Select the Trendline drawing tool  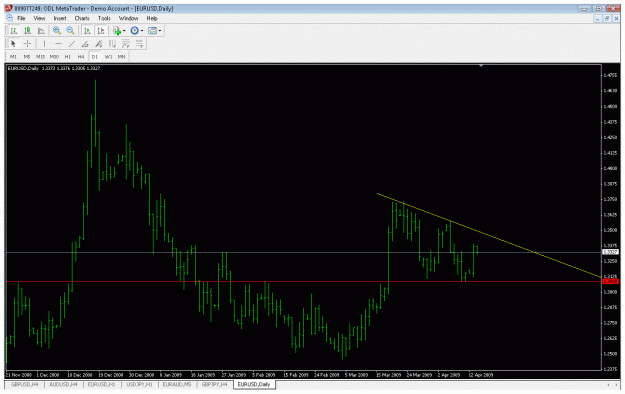(x=72, y=44)
